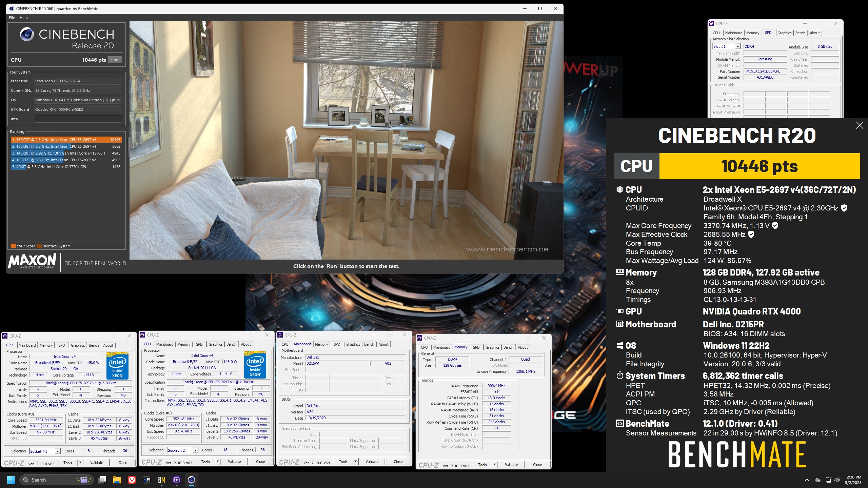Image resolution: width=868 pixels, height=488 pixels.
Task: Open the Slot #1 memory slot dropdown
Action: click(x=738, y=46)
